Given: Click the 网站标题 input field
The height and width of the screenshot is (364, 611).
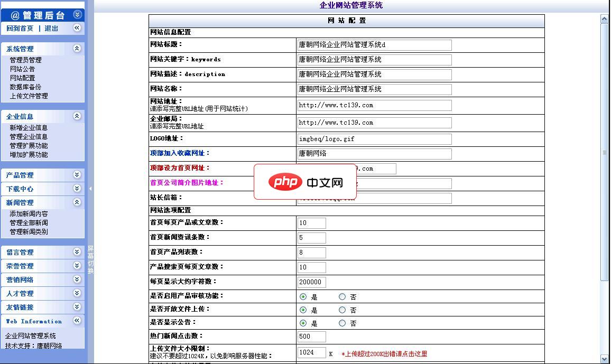Looking at the screenshot, I should click(374, 45).
